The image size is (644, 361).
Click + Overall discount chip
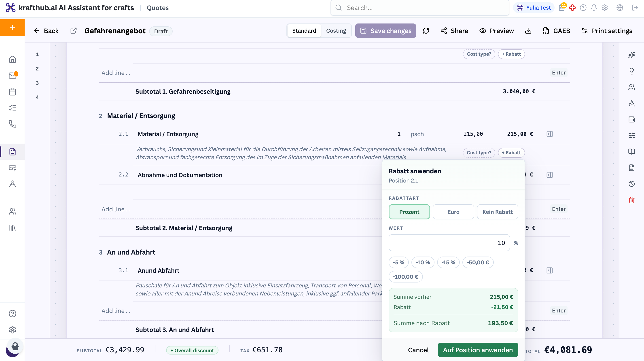coord(192,350)
